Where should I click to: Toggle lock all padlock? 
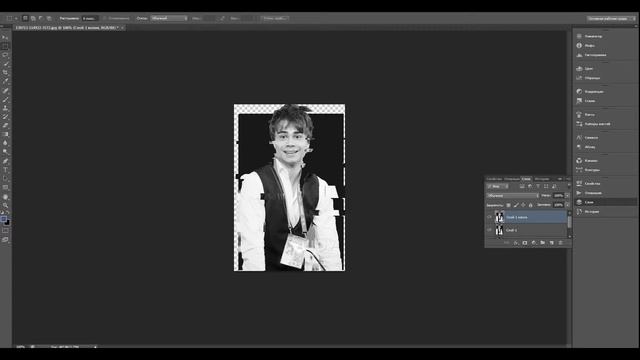[531, 205]
